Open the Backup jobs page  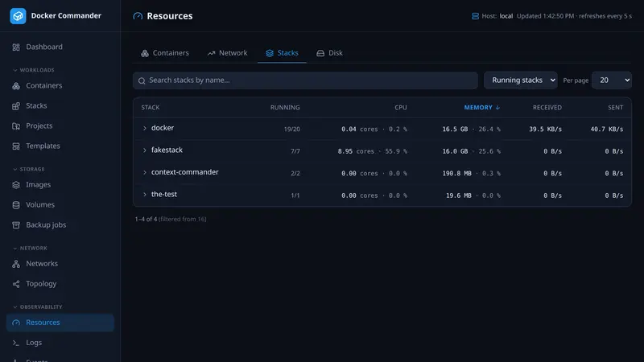click(x=60, y=225)
